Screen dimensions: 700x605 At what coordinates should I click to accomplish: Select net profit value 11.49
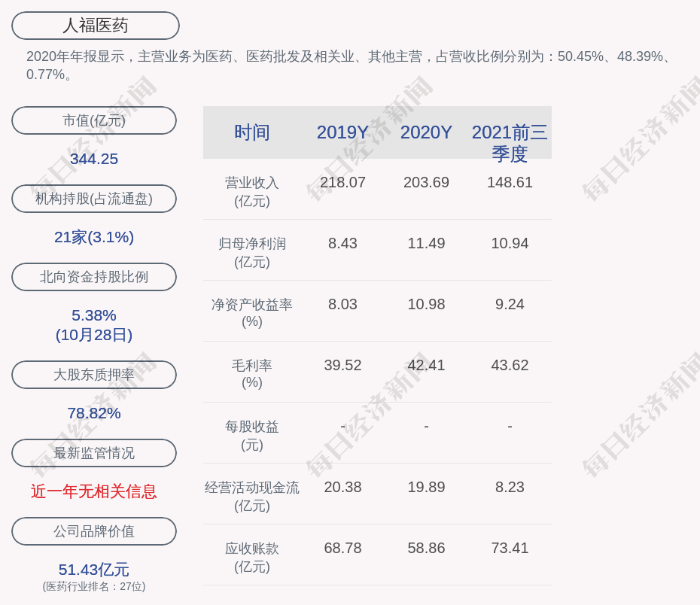coord(426,244)
